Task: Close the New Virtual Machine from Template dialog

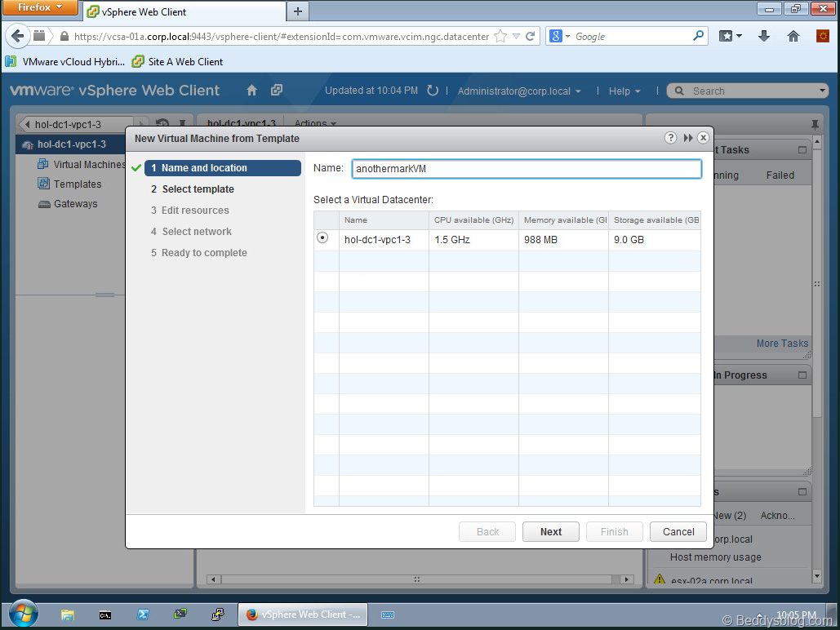Action: click(704, 138)
